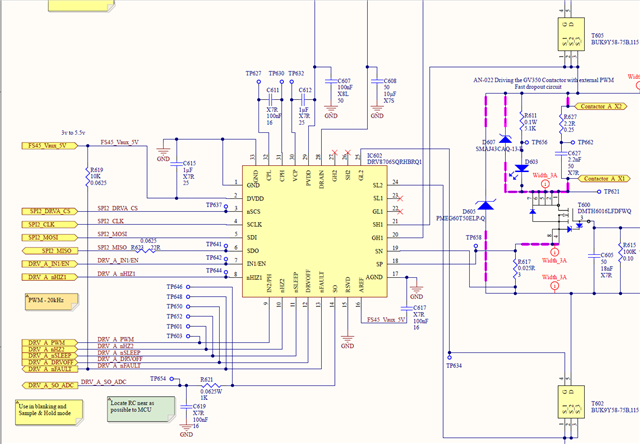Click the DRV_A_IN1/EN port
Viewport: 640px width, 444px height.
[49, 264]
